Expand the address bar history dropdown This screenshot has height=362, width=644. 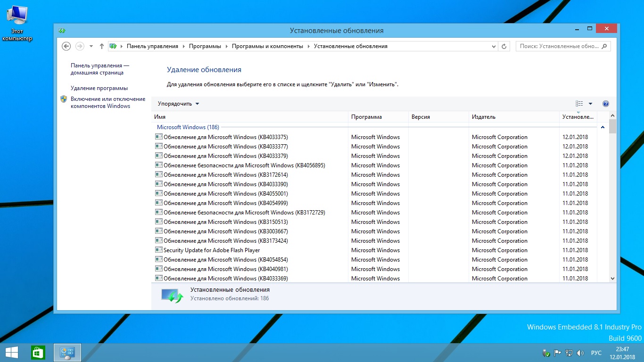click(494, 46)
